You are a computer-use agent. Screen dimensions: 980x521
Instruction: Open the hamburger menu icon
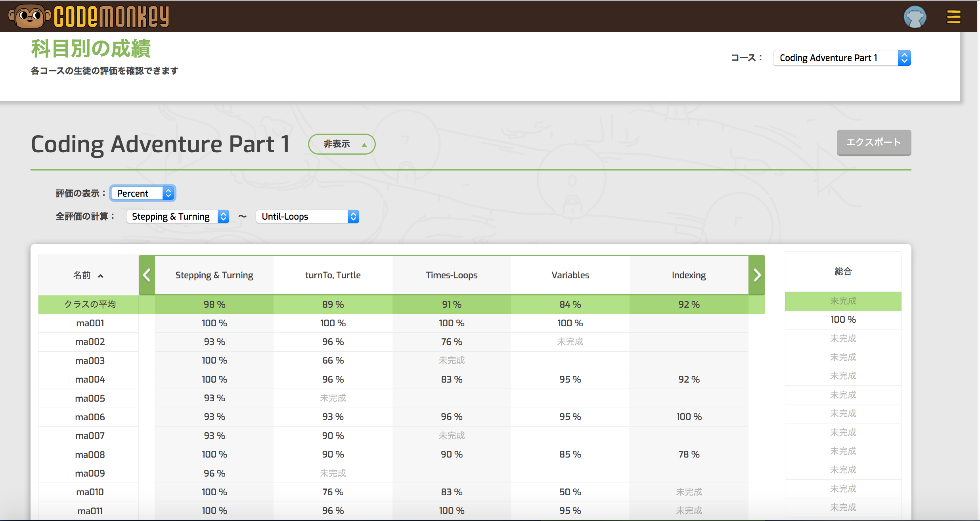953,17
